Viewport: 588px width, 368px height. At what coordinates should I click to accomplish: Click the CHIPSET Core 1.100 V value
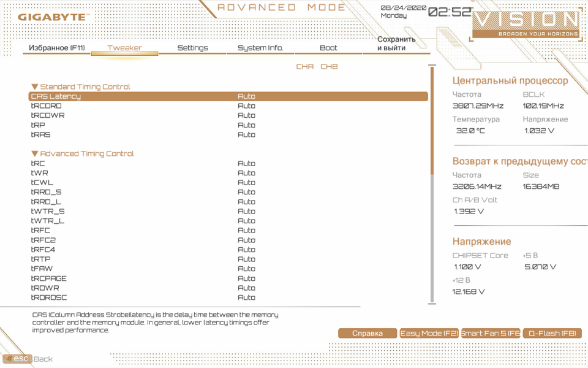(x=467, y=267)
